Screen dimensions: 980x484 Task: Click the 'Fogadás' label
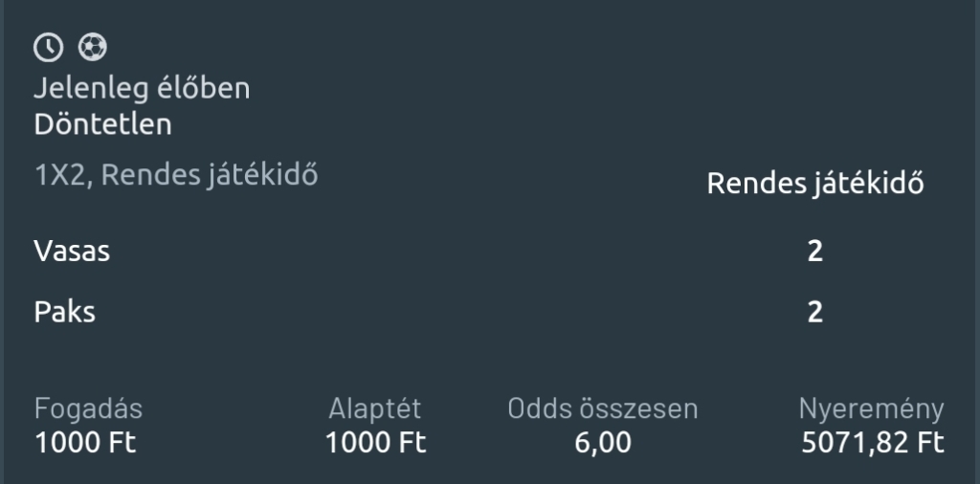(x=88, y=409)
